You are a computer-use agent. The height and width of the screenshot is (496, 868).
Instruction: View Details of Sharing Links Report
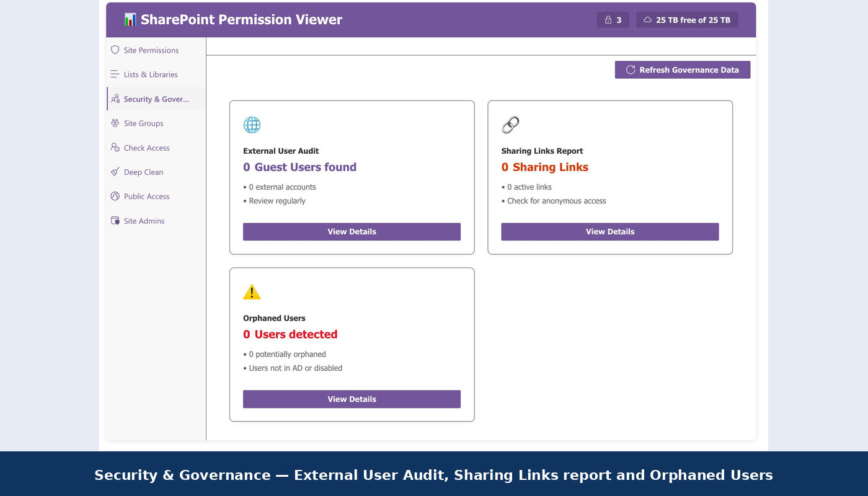pos(609,231)
